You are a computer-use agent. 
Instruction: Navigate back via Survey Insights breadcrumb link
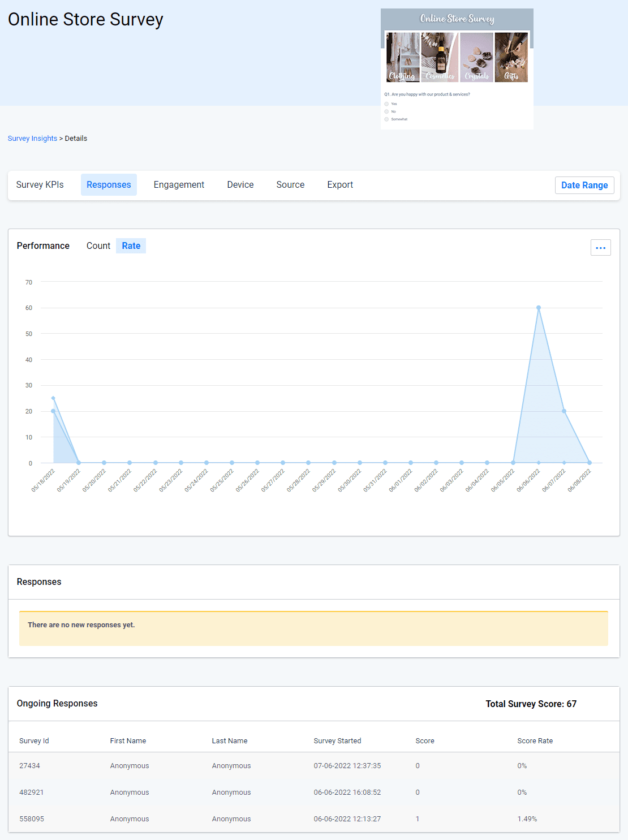coord(32,138)
